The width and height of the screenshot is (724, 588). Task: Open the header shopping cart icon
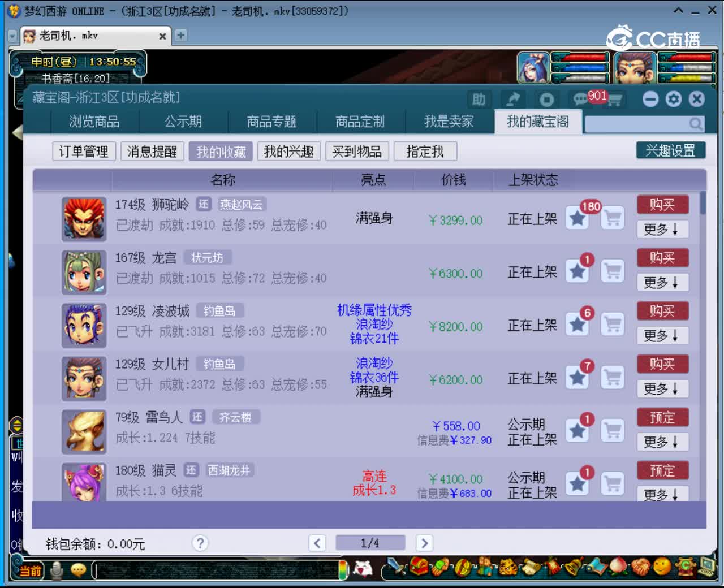614,100
